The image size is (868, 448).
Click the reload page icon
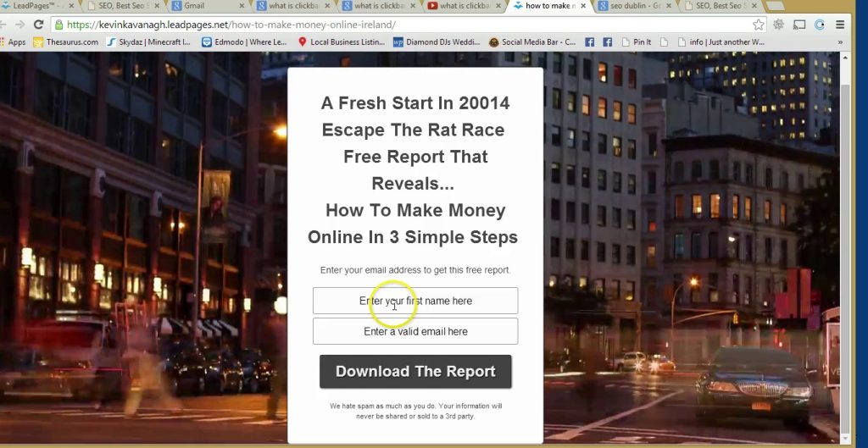click(38, 25)
